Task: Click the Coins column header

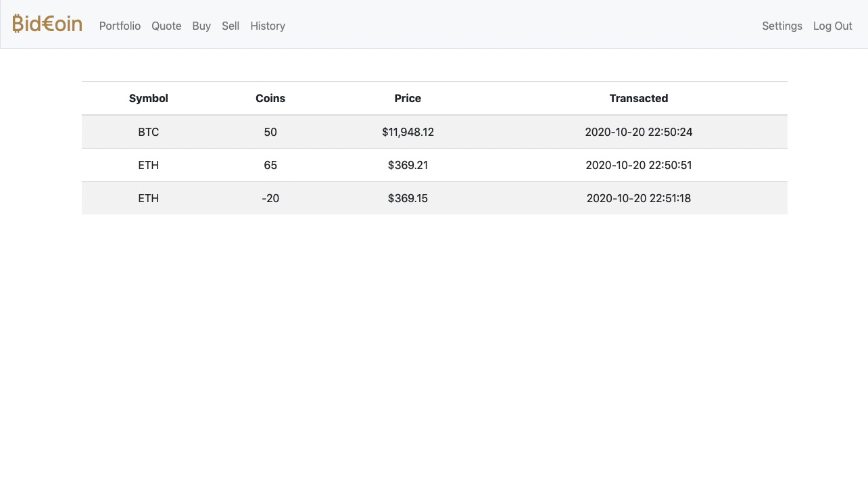Action: pos(270,98)
